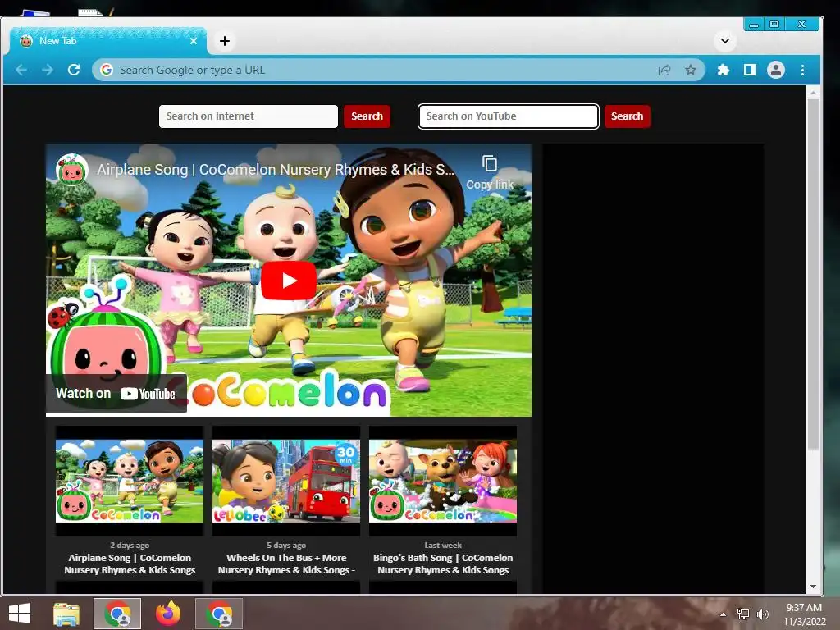Click the Search on Internet field
This screenshot has width=840, height=630.
coord(249,116)
